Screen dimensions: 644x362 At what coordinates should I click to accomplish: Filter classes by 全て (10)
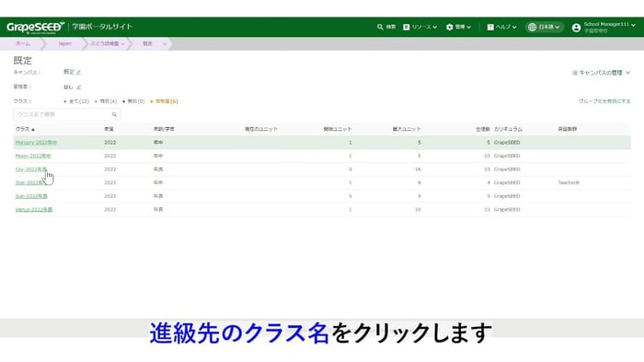(x=76, y=101)
